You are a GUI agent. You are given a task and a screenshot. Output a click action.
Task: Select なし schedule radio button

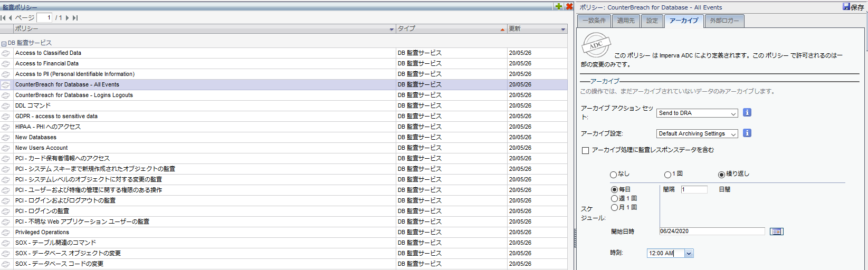pyautogui.click(x=613, y=175)
